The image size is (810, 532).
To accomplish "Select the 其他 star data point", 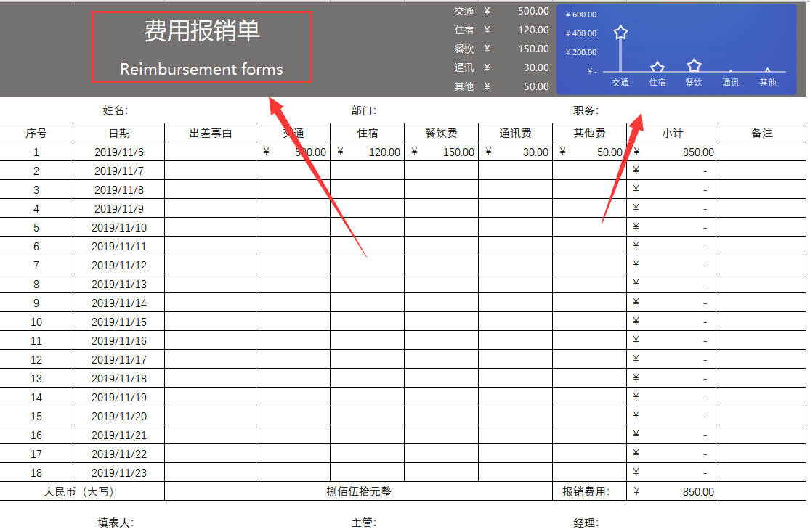I will [767, 71].
